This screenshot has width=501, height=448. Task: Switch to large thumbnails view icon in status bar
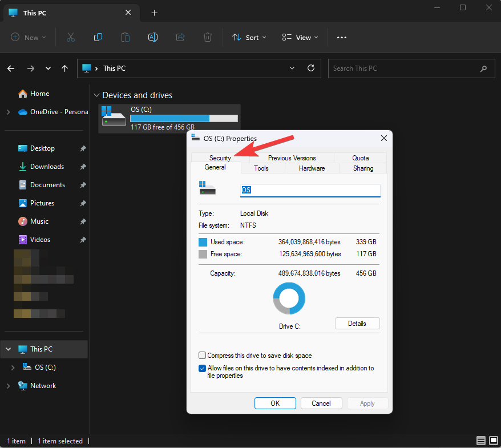[493, 441]
